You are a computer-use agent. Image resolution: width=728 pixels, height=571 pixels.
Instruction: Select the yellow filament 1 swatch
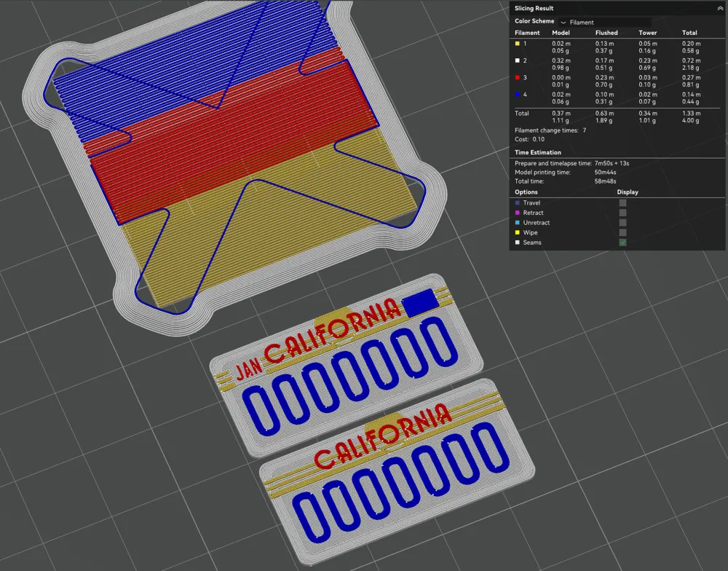point(517,44)
